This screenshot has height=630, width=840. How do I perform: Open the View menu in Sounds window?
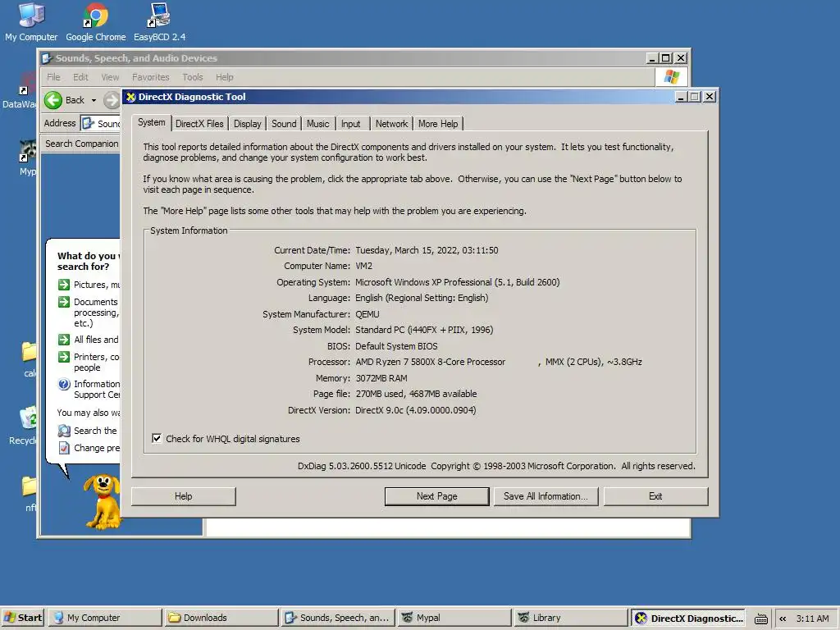[110, 77]
